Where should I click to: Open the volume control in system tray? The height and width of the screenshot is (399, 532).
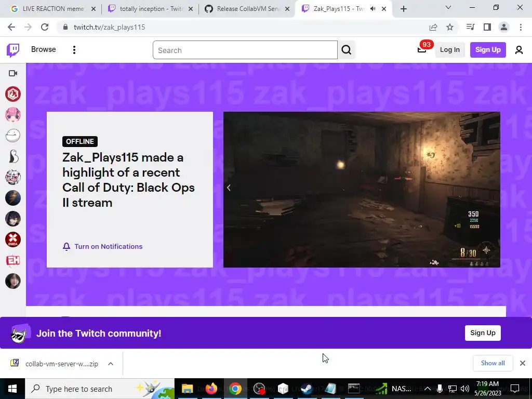[465, 389]
